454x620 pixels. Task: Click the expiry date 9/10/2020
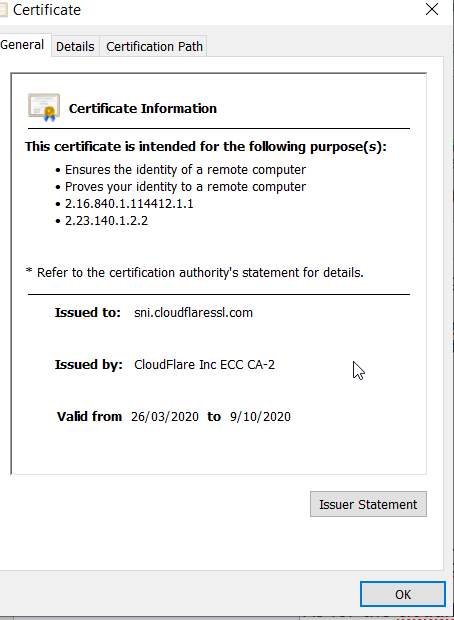click(x=260, y=417)
